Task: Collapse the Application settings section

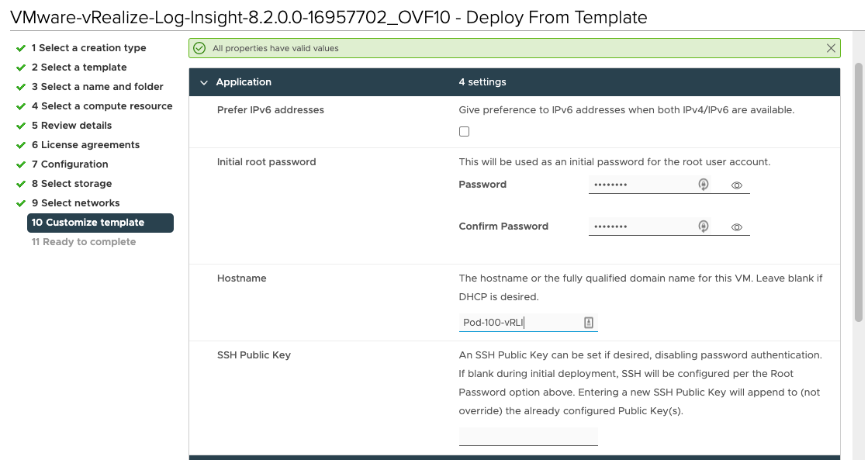Action: tap(205, 82)
